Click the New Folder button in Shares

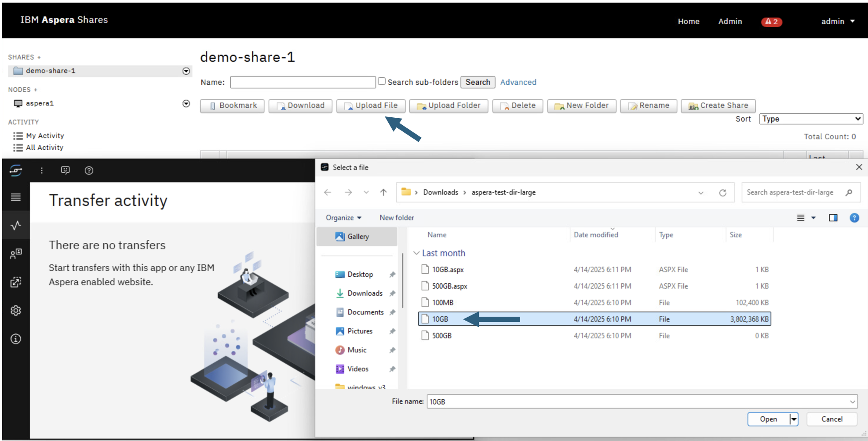[x=582, y=106]
